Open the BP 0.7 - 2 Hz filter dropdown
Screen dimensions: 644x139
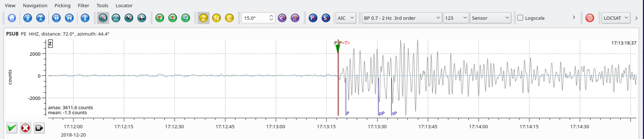tap(402, 18)
